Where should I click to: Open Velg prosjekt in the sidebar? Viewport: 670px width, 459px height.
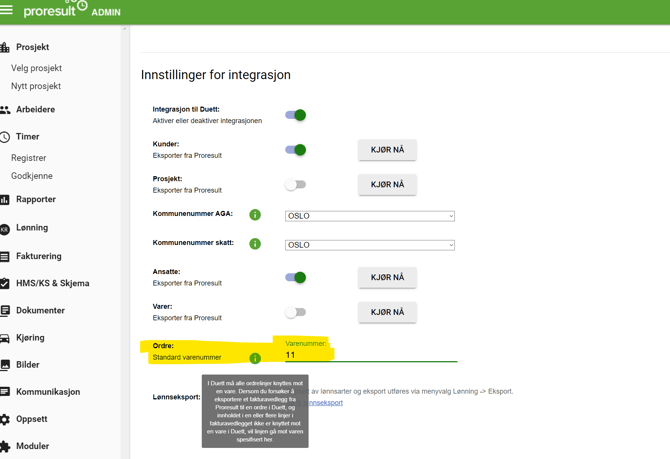tap(36, 68)
